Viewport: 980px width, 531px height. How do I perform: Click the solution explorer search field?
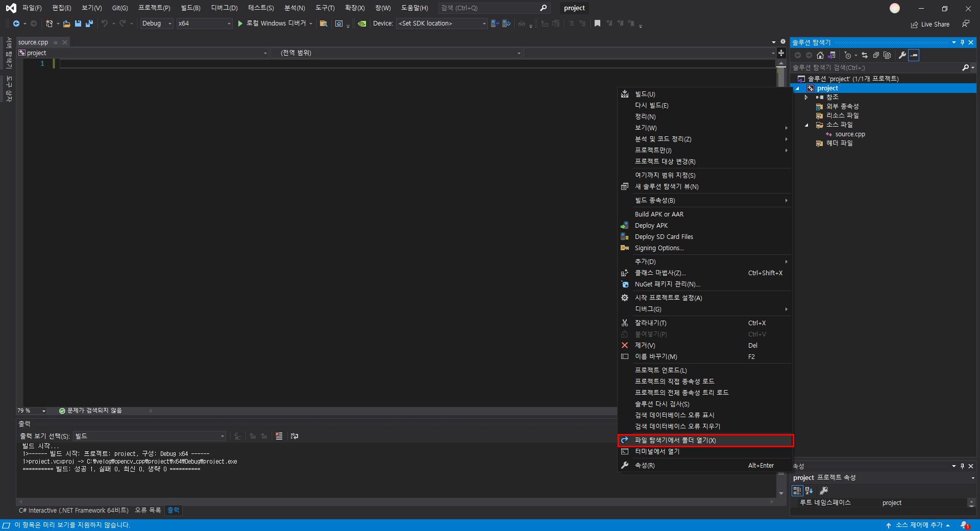(x=868, y=67)
